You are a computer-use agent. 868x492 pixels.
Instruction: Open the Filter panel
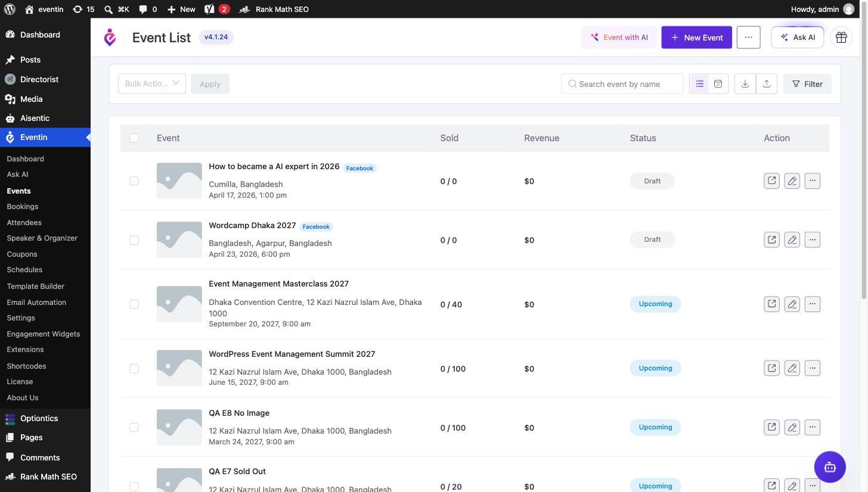click(x=807, y=84)
